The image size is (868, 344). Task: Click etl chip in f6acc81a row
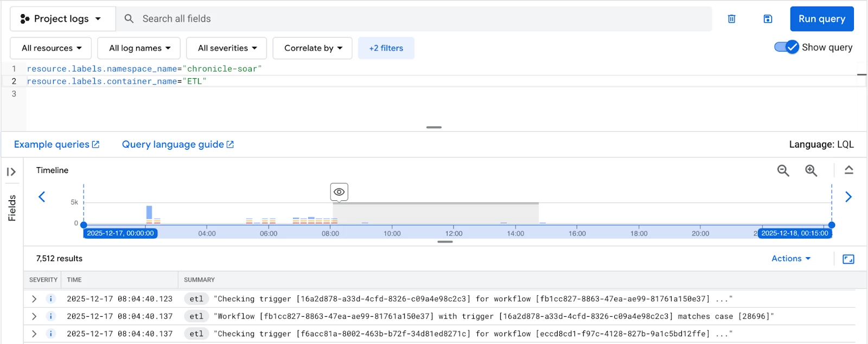click(196, 334)
